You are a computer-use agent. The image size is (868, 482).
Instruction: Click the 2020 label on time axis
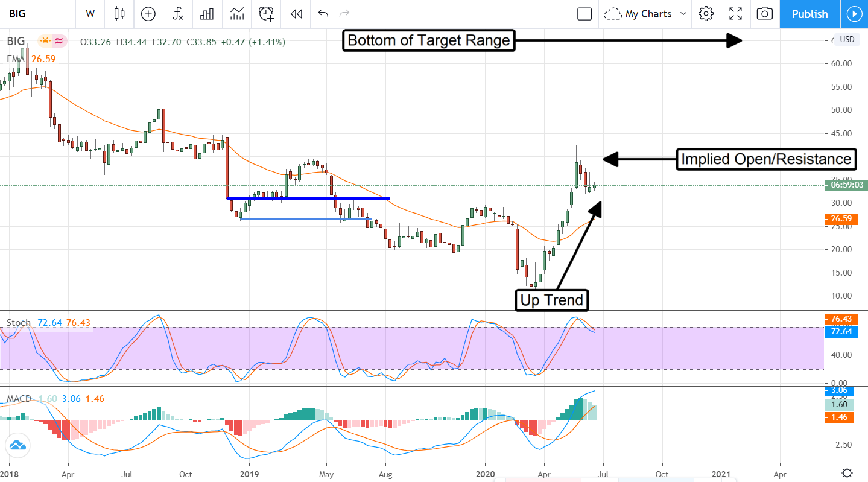(x=486, y=474)
